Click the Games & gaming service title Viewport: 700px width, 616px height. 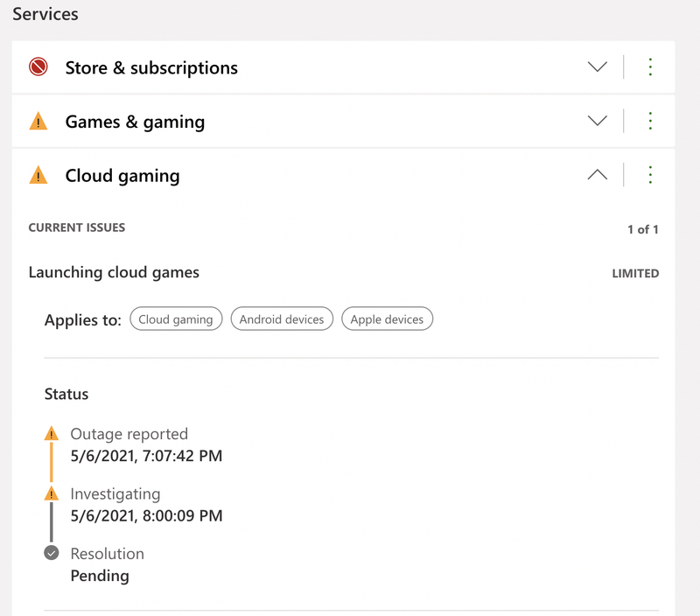tap(135, 122)
